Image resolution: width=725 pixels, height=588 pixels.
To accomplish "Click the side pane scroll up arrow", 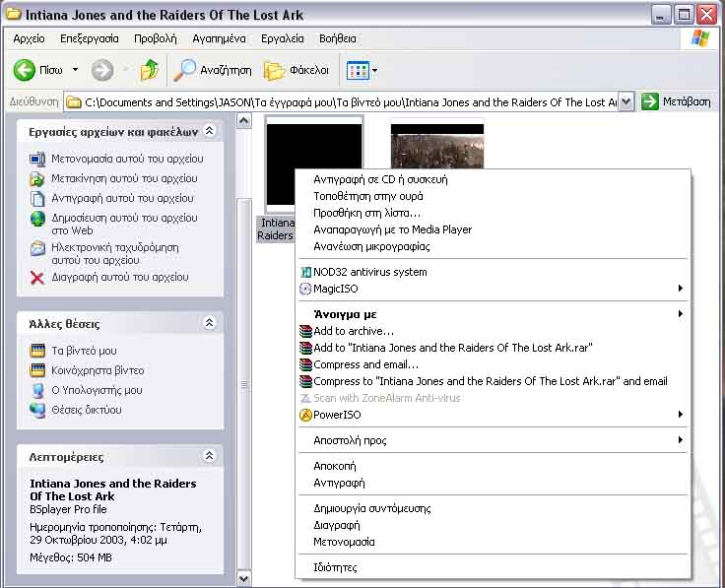I will (243, 121).
